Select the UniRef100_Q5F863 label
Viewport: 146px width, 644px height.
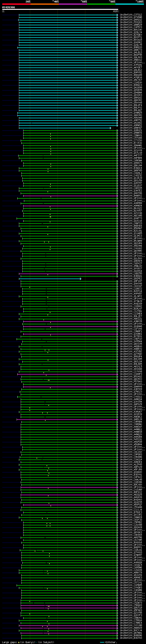[131, 610]
